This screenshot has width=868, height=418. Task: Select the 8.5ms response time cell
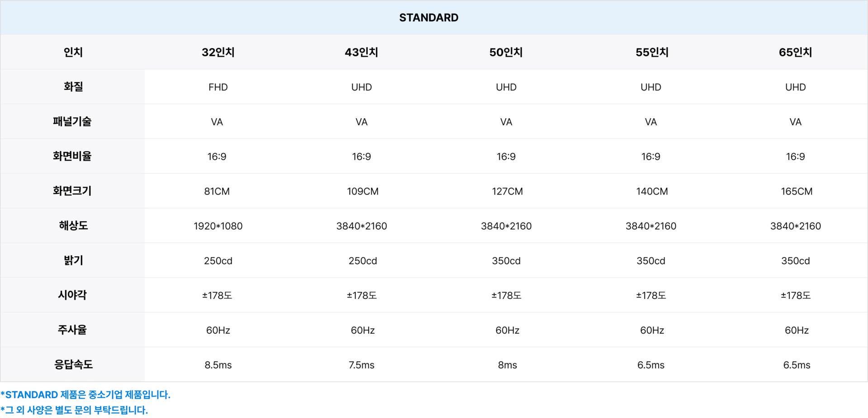(218, 365)
